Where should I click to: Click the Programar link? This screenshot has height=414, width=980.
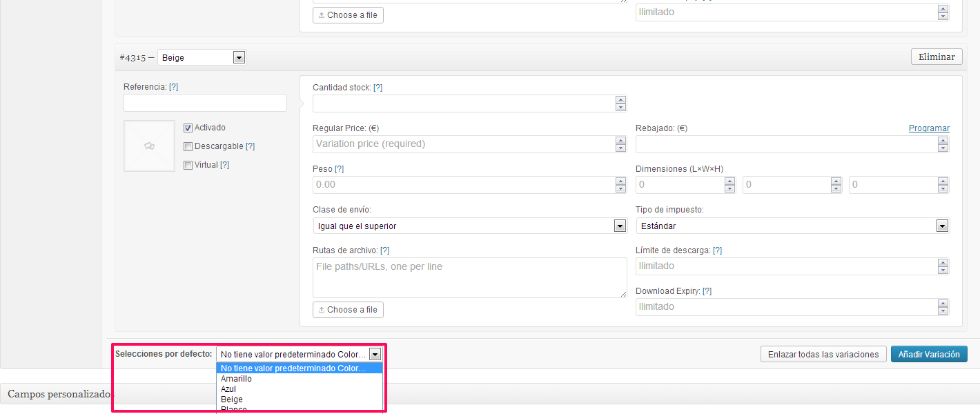point(928,128)
